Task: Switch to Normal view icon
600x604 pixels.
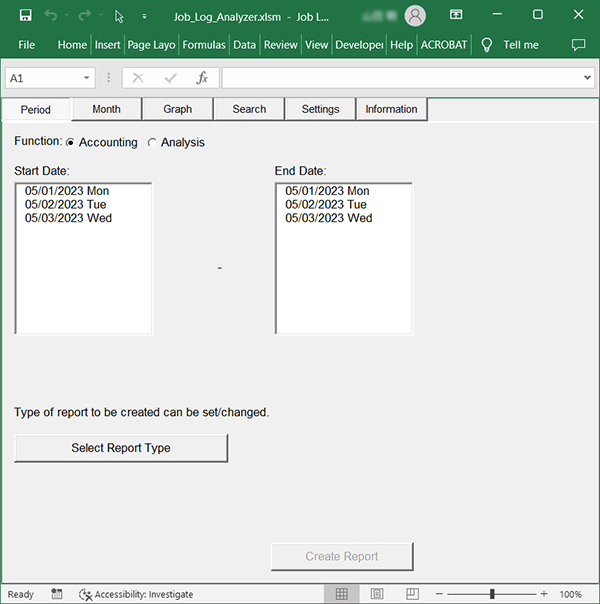Action: tap(342, 594)
